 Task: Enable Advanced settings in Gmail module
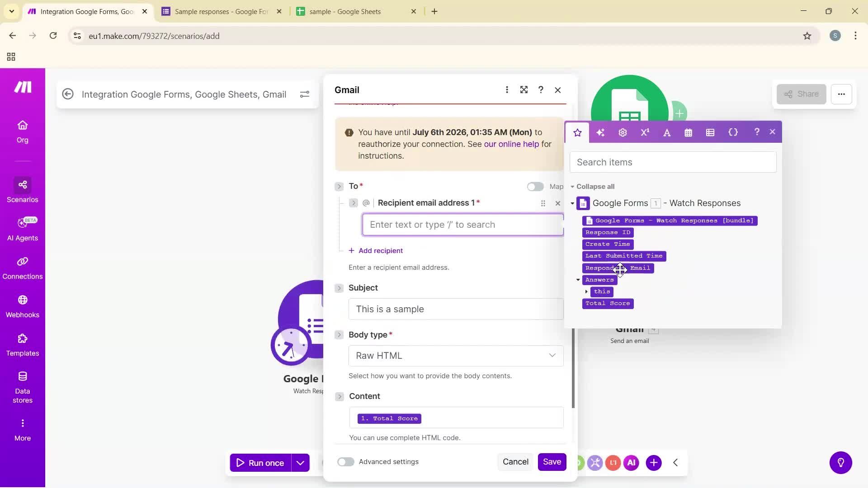[345, 462]
